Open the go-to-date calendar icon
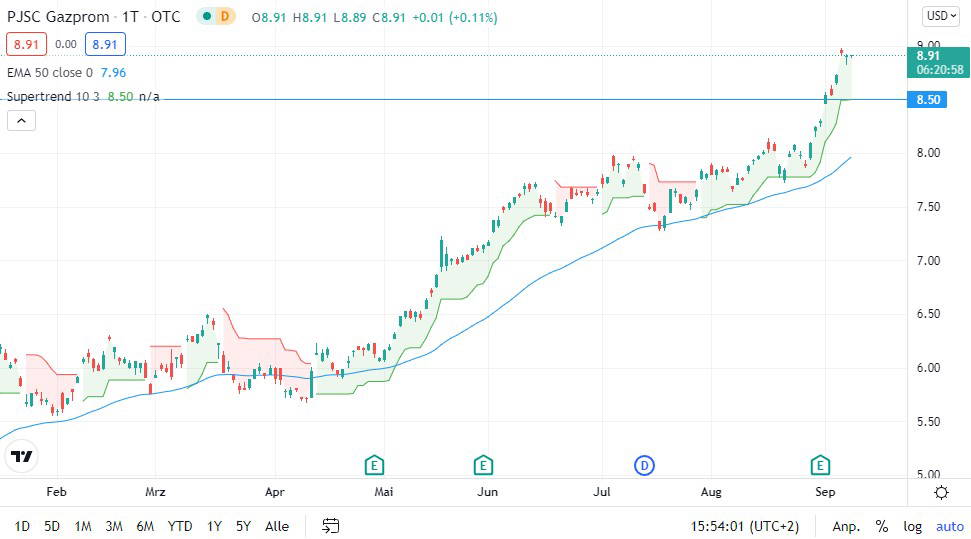Viewport: 971px width, 539px height. [331, 526]
